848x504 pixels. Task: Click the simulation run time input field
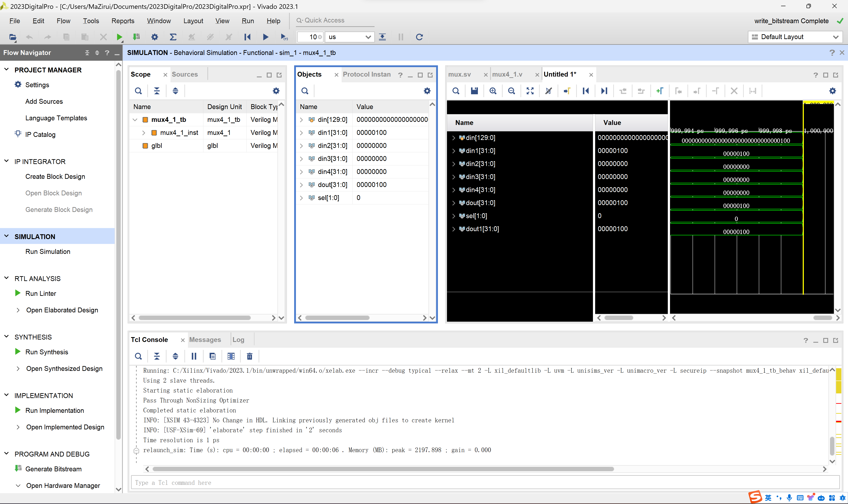[310, 37]
